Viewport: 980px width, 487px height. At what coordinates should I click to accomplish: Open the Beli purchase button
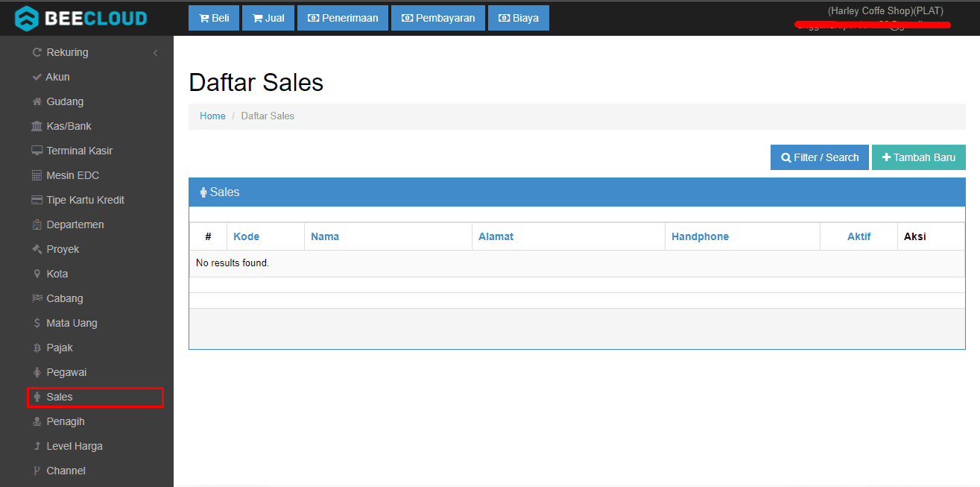pos(214,18)
